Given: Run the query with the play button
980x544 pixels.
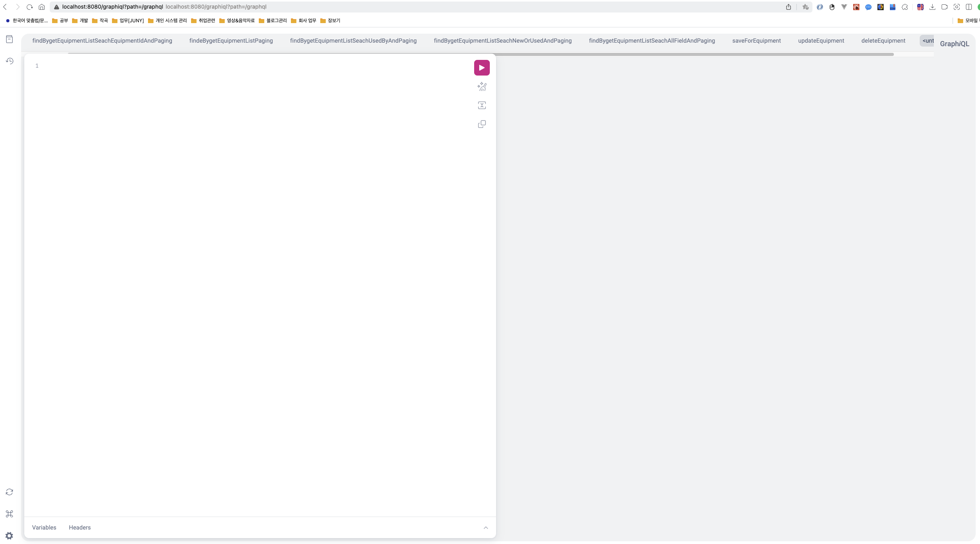Looking at the screenshot, I should click(x=482, y=68).
